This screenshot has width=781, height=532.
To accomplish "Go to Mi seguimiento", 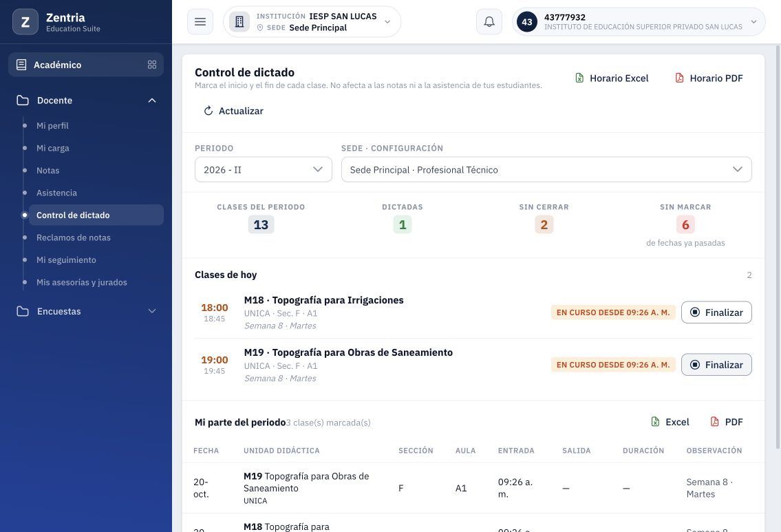I will [x=66, y=260].
